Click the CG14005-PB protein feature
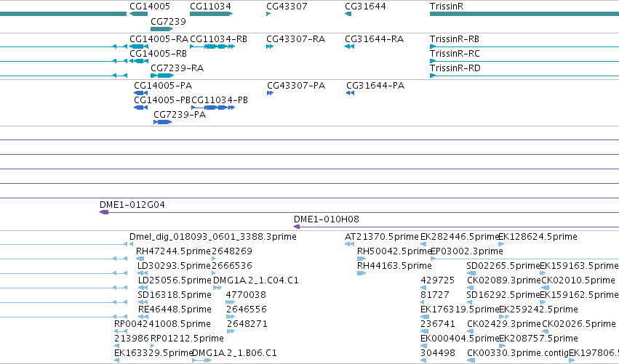The image size is (619, 364). (140, 108)
